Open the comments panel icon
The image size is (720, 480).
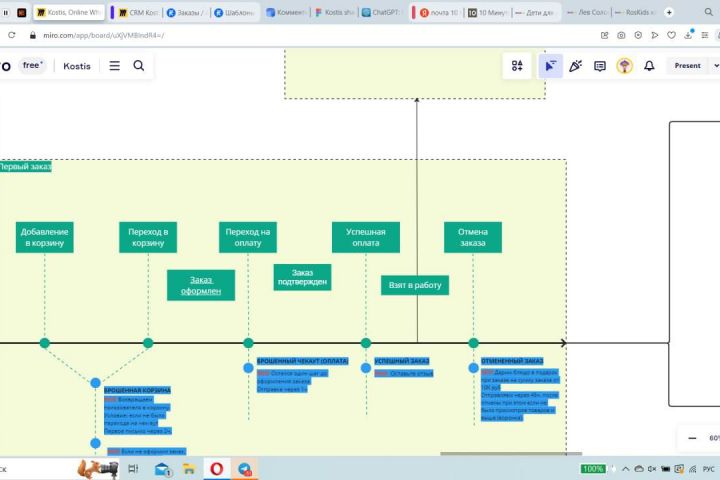(x=600, y=66)
